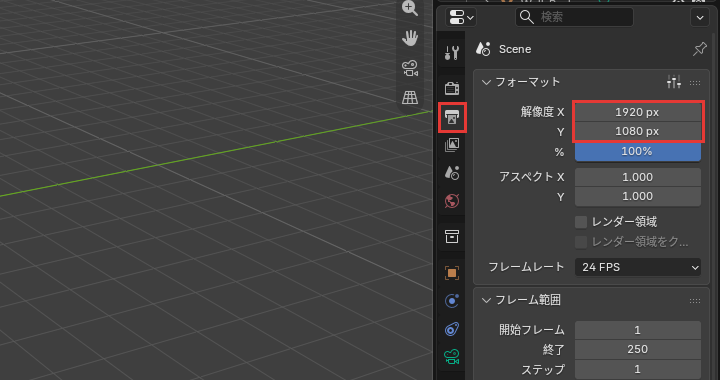The image size is (720, 380).
Task: Click the 終了 250 frame field
Action: tap(638, 349)
